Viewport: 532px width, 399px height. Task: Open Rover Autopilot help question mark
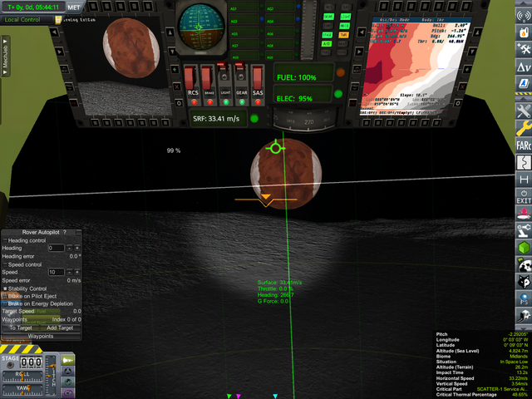pyautogui.click(x=65, y=232)
